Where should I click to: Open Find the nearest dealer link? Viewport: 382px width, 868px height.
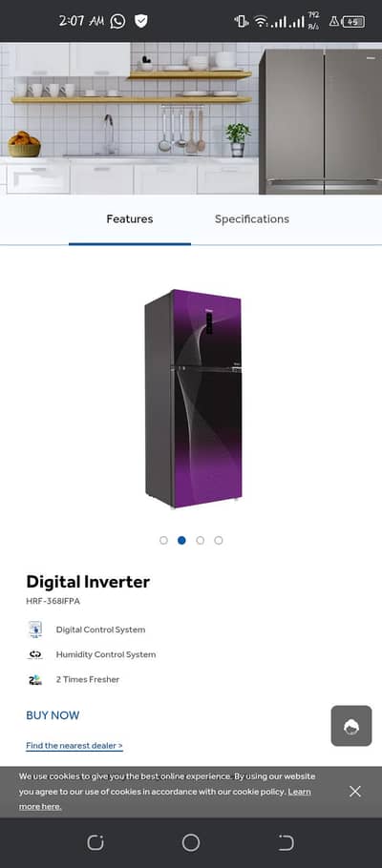click(74, 746)
